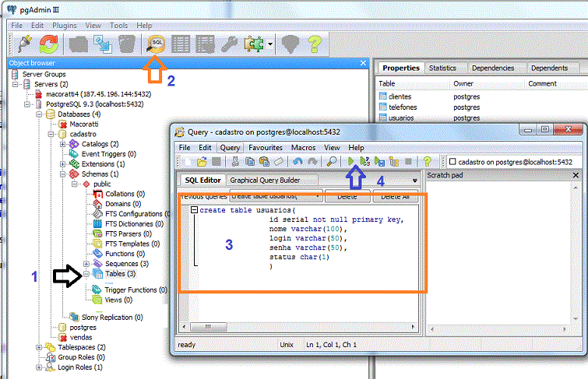The width and height of the screenshot is (588, 379).
Task: Open a file with the folder icon in Query window
Action: click(x=202, y=162)
